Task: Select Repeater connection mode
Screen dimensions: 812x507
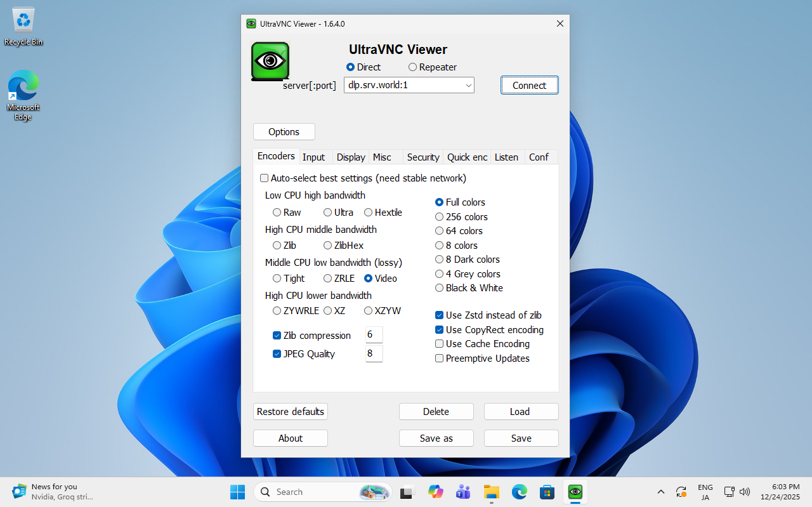Action: coord(413,67)
